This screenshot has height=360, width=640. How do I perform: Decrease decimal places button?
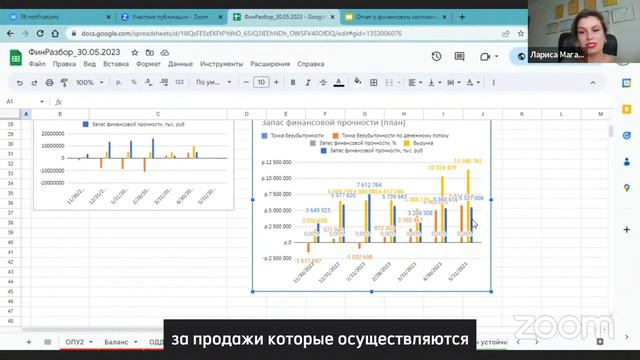click(149, 82)
